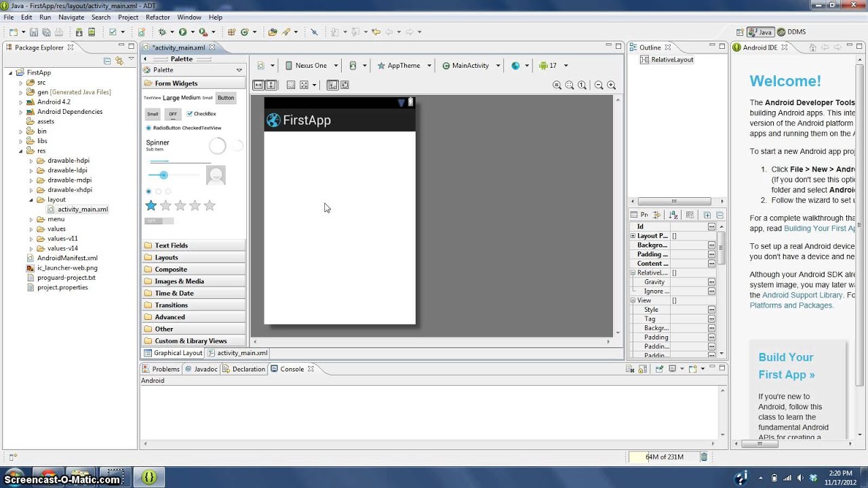Click the Save icon in main toolbar
Viewport: 868px width, 488px height.
(34, 32)
